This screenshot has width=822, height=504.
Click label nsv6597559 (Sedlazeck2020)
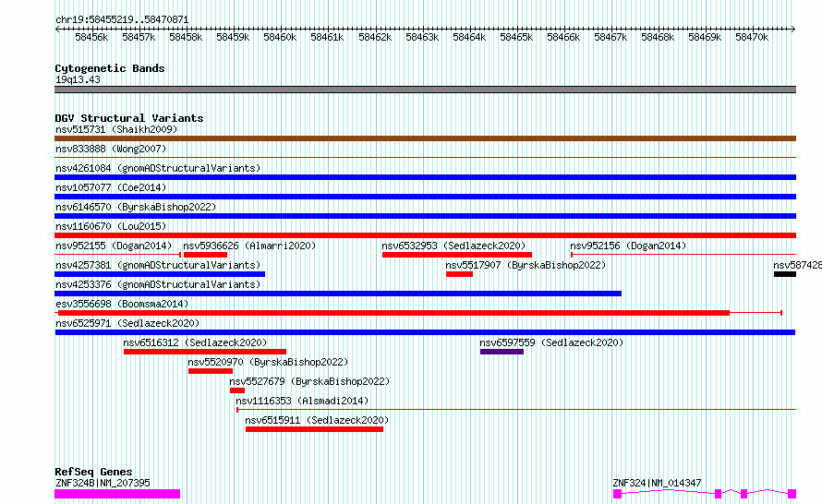(x=551, y=342)
